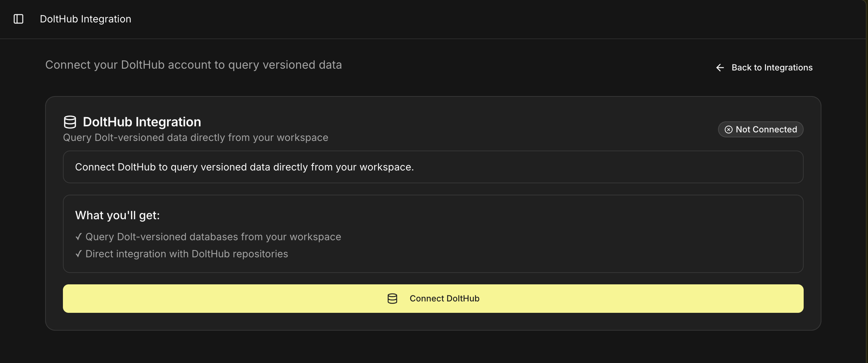Click 'Connect your DoltHub account to query versioned data'
Screen dimensions: 868x363
click(x=193, y=65)
